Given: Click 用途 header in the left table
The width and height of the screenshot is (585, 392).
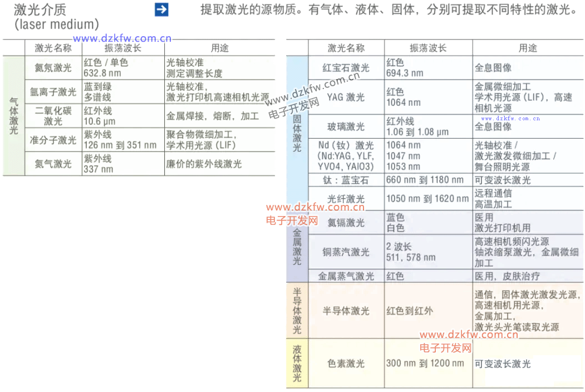Looking at the screenshot, I should [x=219, y=48].
